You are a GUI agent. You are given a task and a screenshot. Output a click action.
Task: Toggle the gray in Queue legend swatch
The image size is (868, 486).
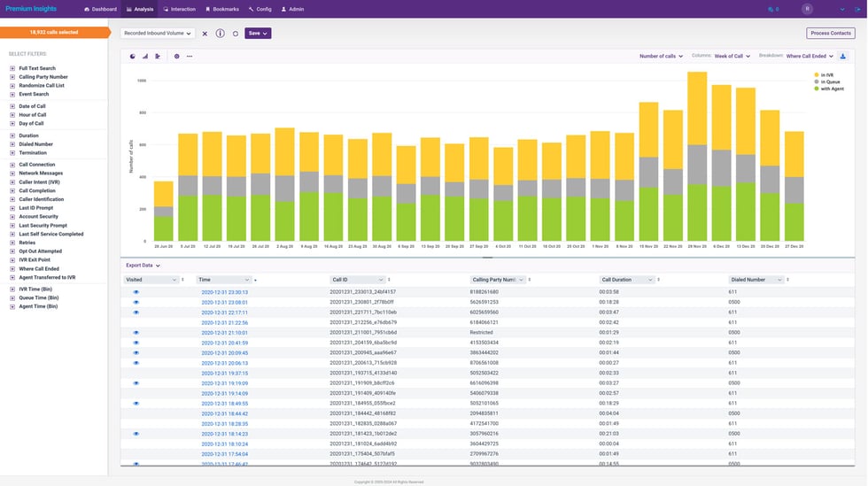tap(817, 82)
